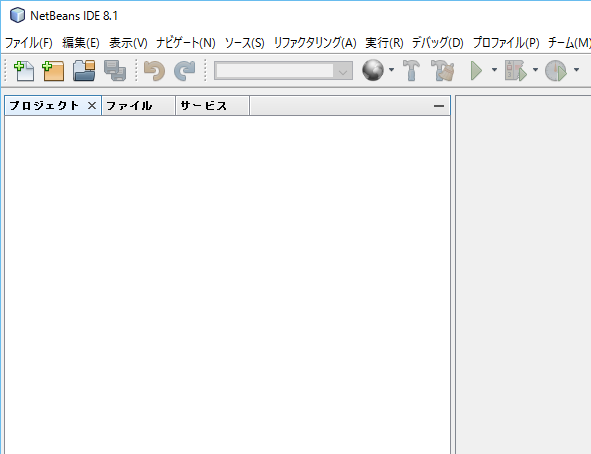Close the プロジェクト tab
Image resolution: width=591 pixels, height=454 pixels.
click(92, 106)
